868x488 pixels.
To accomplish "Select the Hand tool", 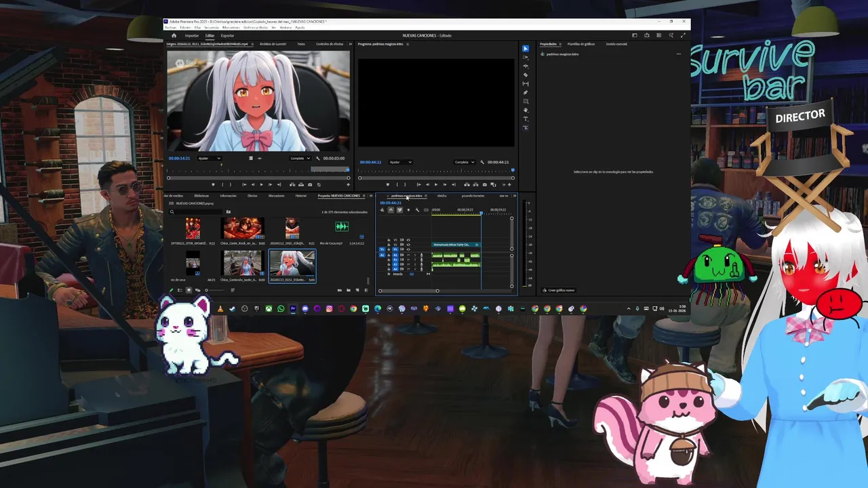I will click(526, 110).
